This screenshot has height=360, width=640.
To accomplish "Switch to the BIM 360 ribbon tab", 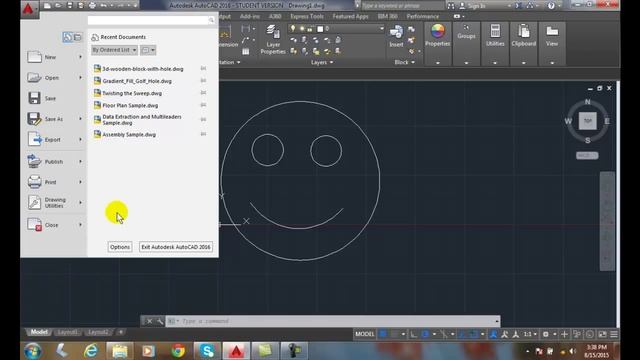I will pyautogui.click(x=387, y=16).
